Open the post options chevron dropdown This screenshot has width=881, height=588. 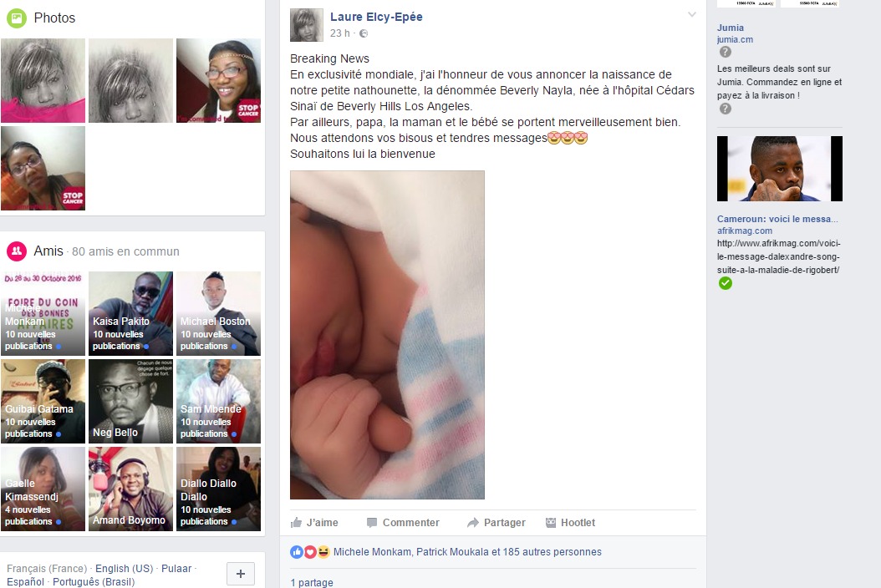click(x=692, y=14)
